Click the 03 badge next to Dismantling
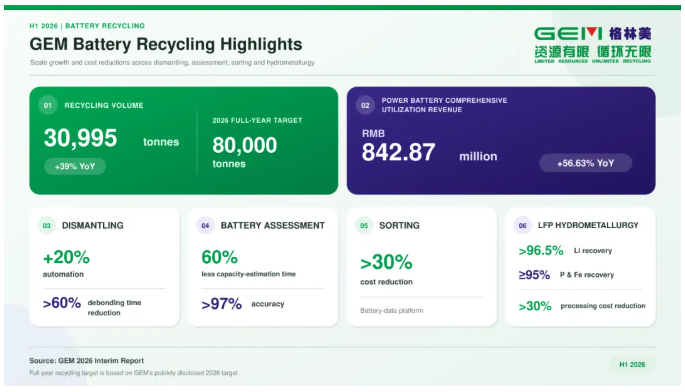 pyautogui.click(x=47, y=225)
